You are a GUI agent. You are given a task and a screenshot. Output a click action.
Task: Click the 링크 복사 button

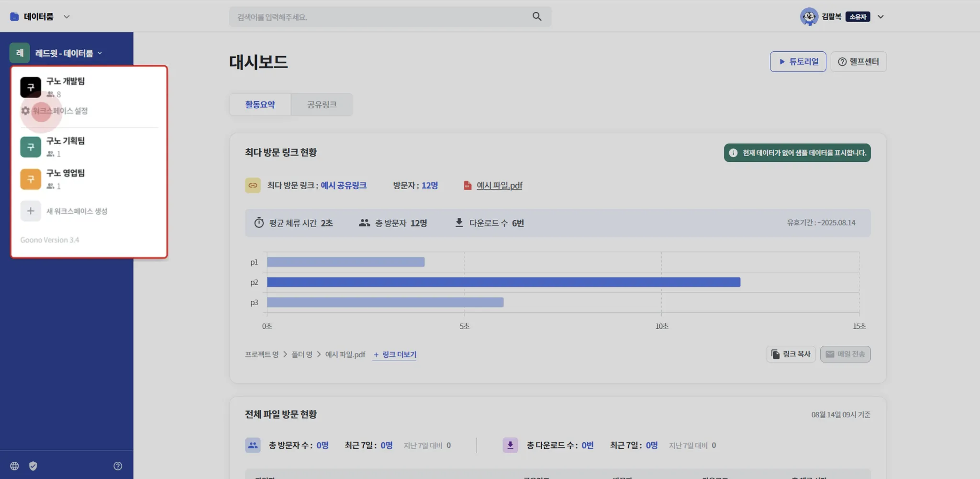click(791, 354)
